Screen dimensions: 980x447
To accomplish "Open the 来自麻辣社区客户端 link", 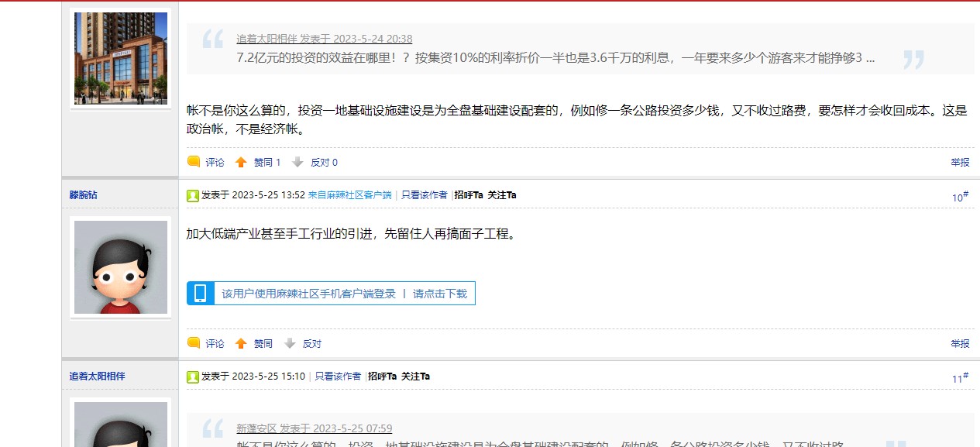I will tap(349, 195).
